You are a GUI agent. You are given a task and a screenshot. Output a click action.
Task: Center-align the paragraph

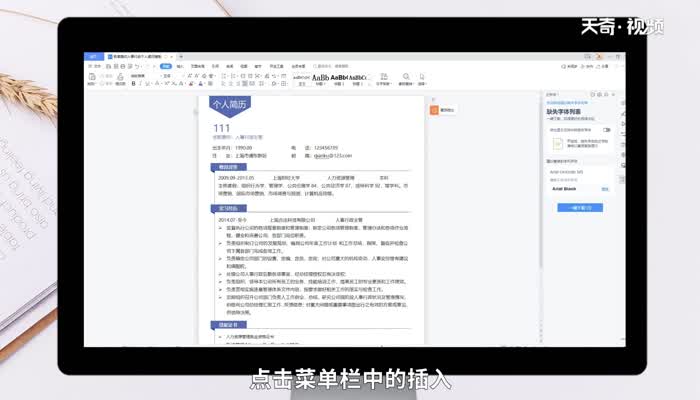pyautogui.click(x=231, y=83)
